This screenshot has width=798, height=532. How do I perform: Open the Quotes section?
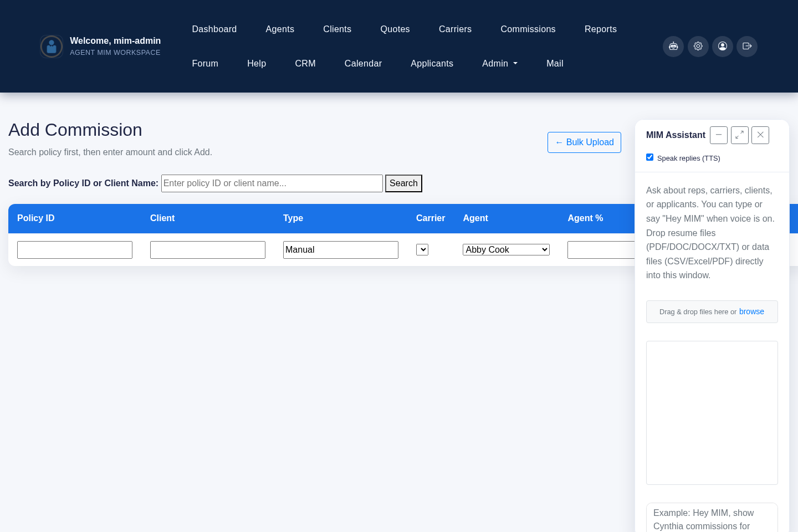pyautogui.click(x=395, y=29)
